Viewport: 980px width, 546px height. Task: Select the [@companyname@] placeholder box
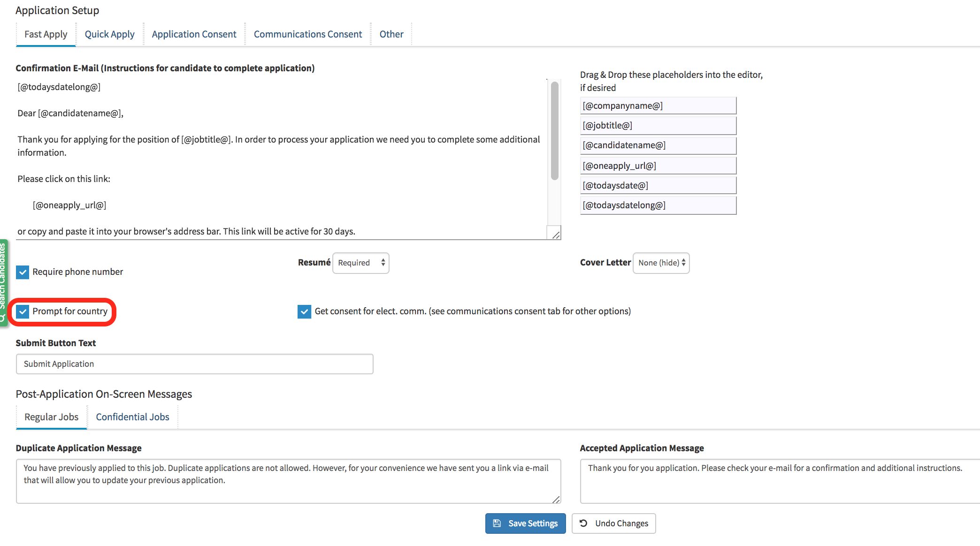658,106
